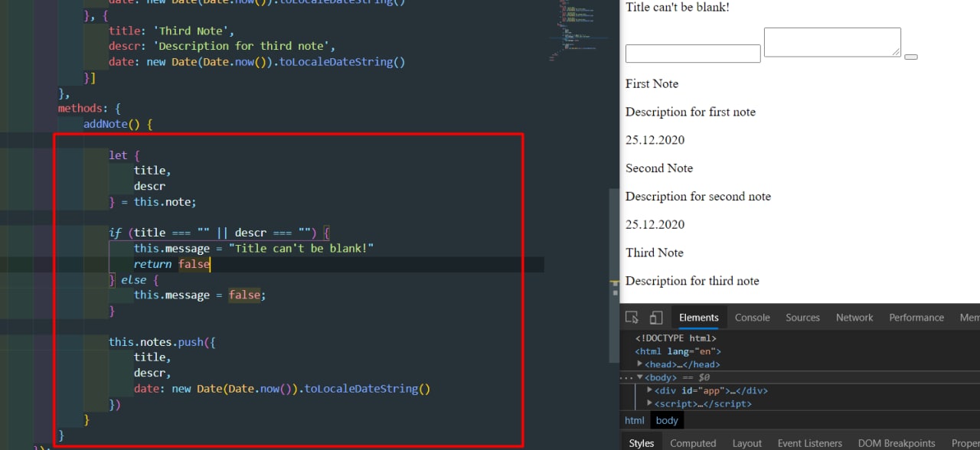The width and height of the screenshot is (980, 450).
Task: Click 'Description for third note' text
Action: [692, 281]
